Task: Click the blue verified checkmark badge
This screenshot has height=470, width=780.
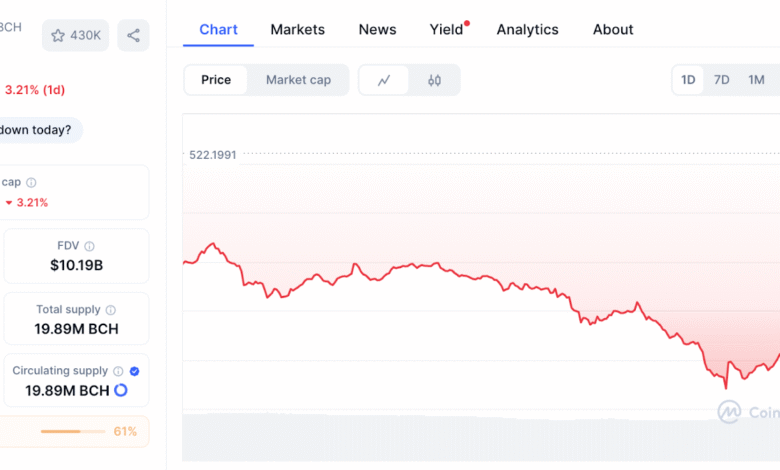Action: (134, 371)
